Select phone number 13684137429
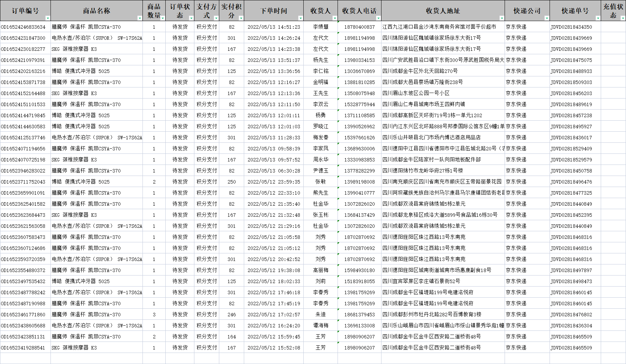Screen dimensions: 626x364 pos(359,215)
